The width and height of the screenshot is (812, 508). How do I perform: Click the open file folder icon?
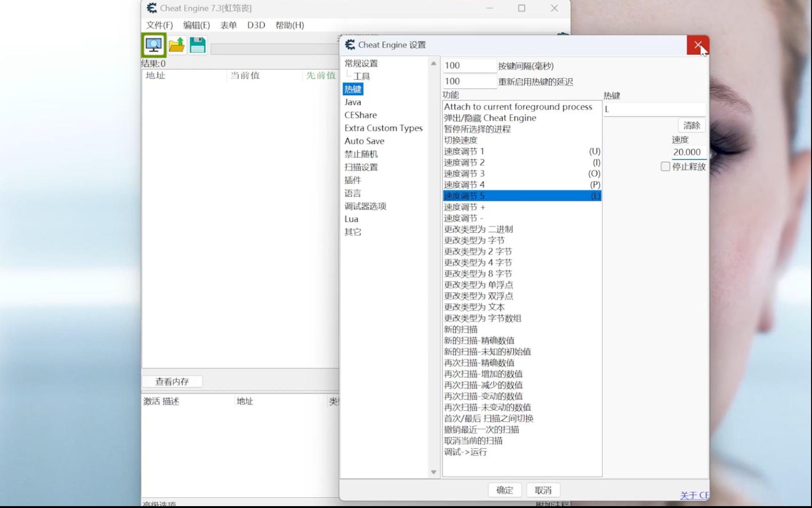177,45
